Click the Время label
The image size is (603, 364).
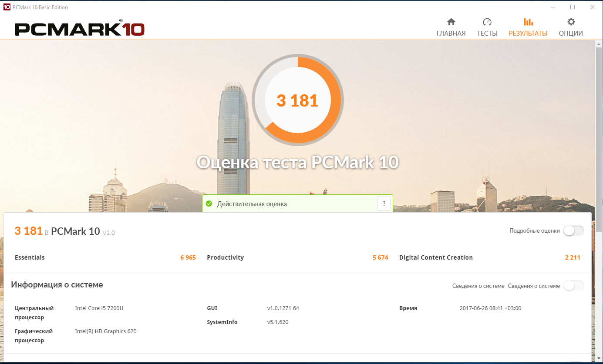tap(408, 308)
